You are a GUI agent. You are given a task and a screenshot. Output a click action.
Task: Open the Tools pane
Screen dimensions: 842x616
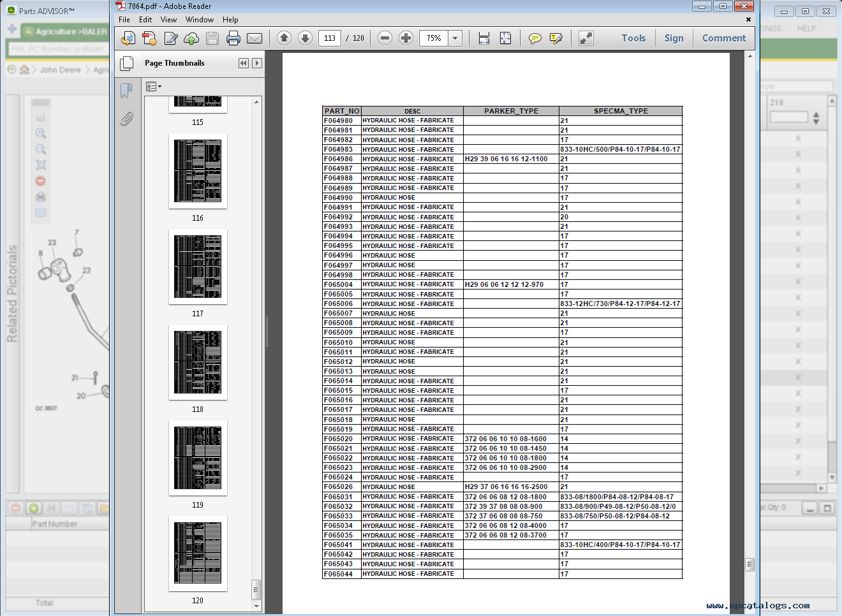633,38
